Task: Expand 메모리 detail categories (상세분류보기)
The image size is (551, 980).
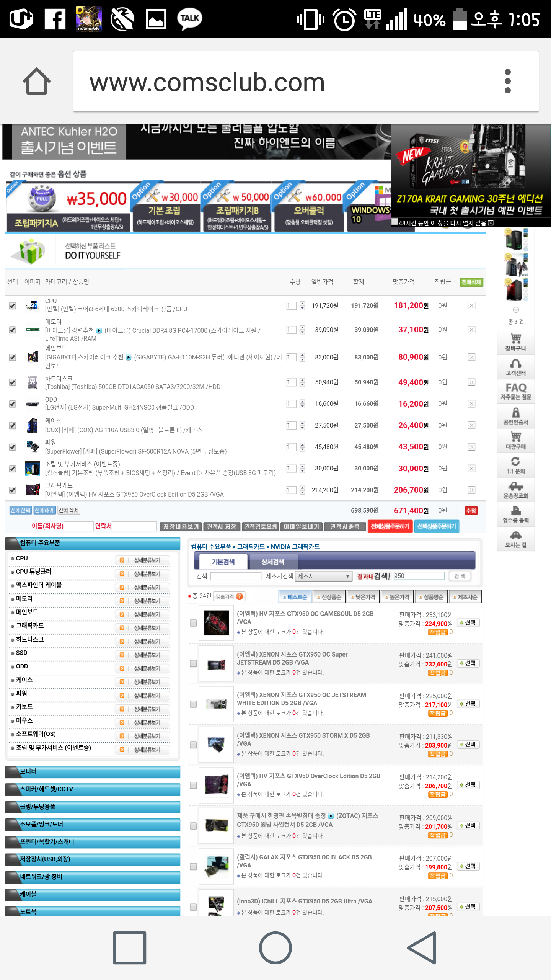Action: pyautogui.click(x=142, y=601)
